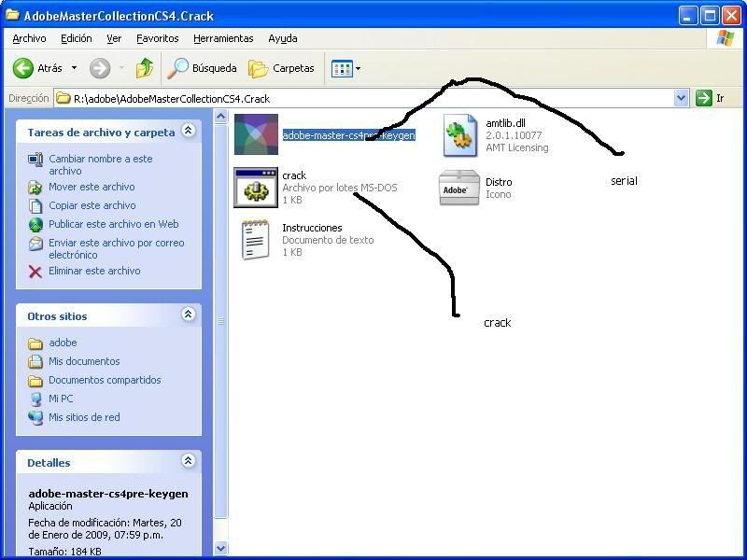Click the Instrucciones file name text

coord(312,228)
